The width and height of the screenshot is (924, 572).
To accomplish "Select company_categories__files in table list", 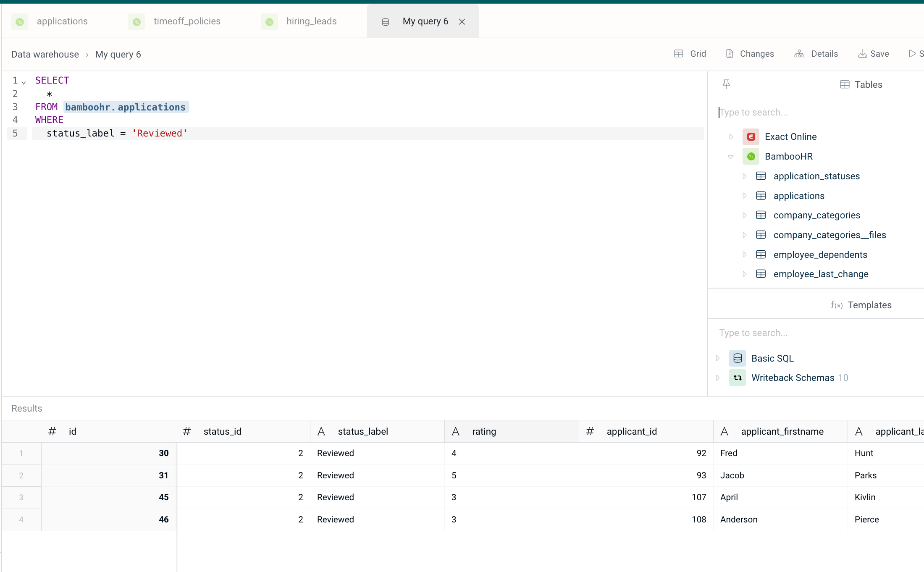I will click(x=829, y=235).
